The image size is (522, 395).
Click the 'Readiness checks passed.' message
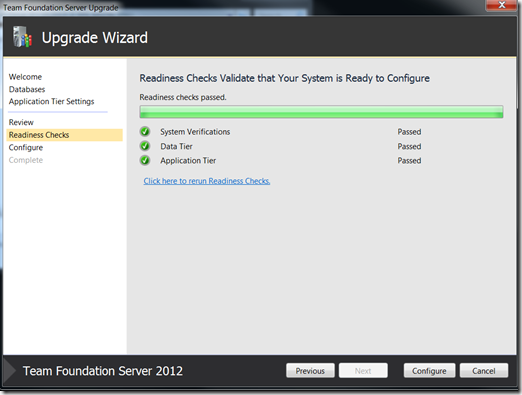[183, 97]
